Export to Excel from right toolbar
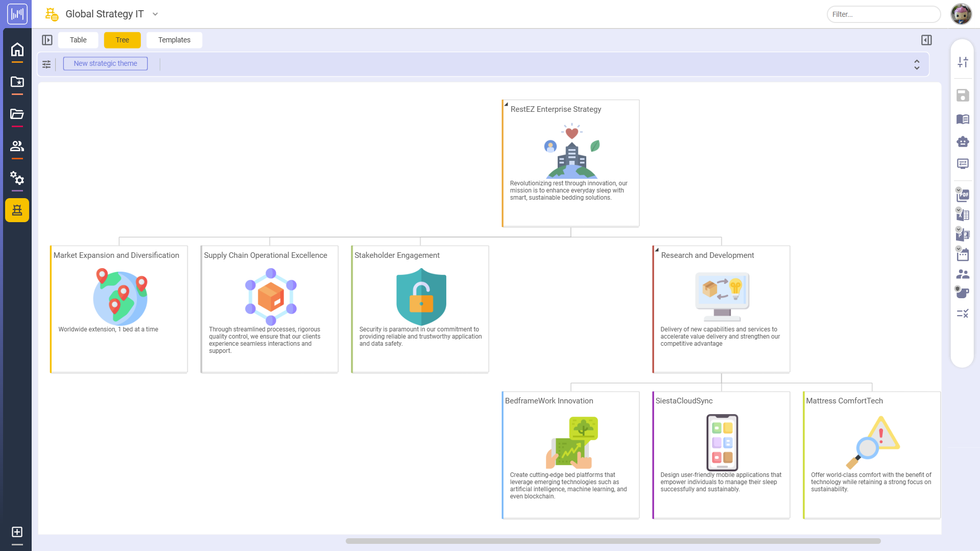This screenshot has height=551, width=980. [x=963, y=215]
